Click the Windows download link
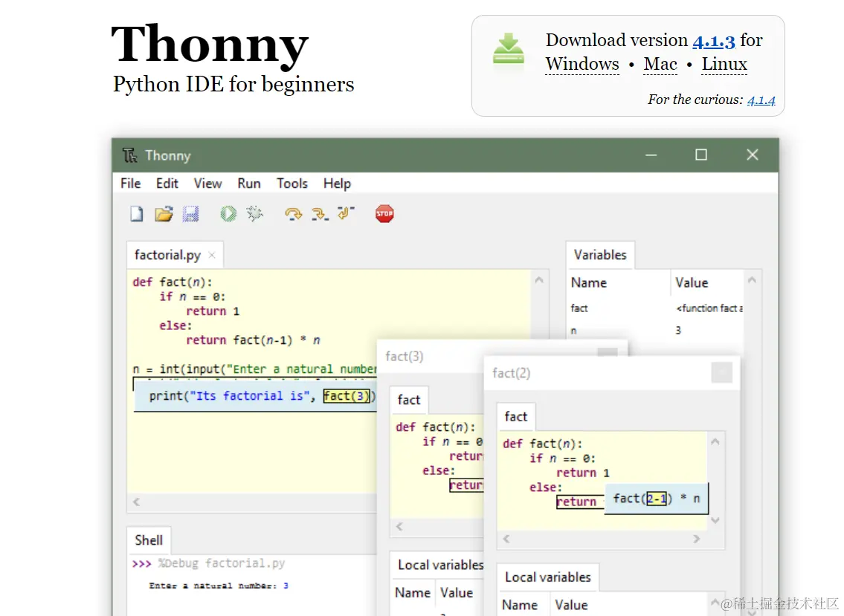844x616 pixels. (582, 64)
